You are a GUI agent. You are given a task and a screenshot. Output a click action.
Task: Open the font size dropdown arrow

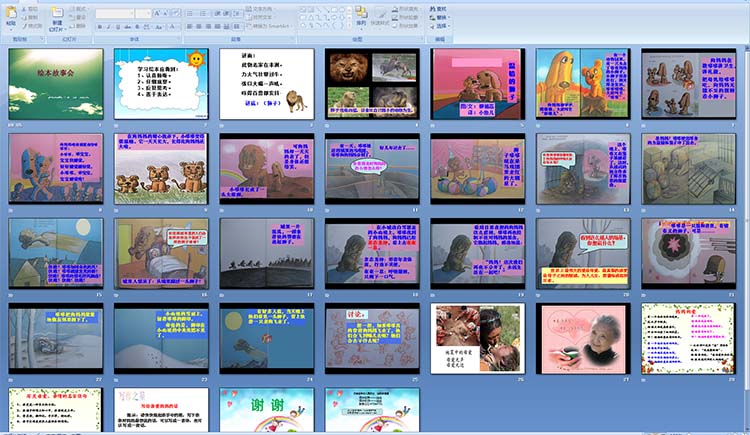[148, 13]
